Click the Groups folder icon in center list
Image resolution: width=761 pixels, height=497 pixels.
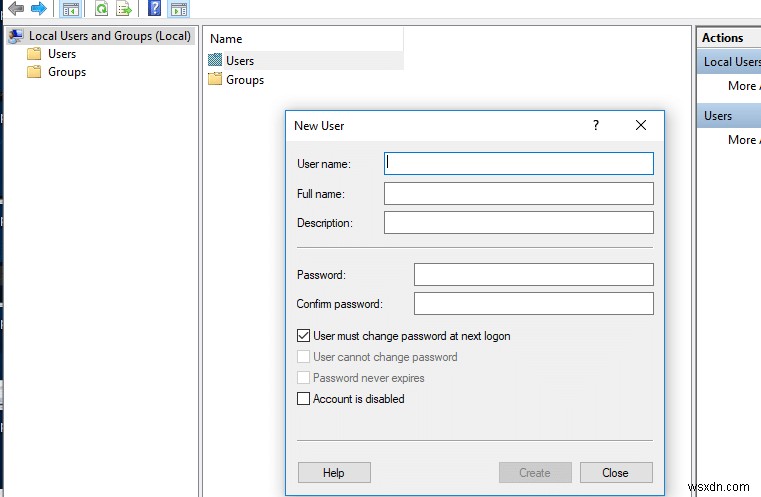click(x=215, y=79)
